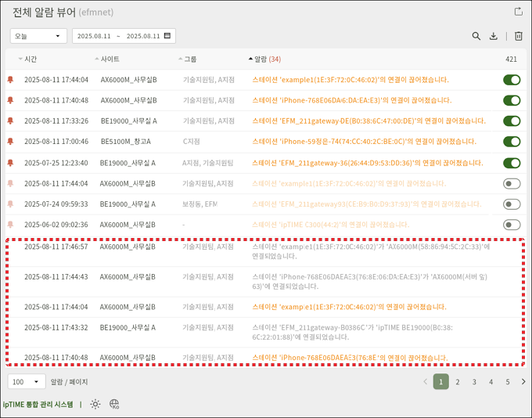This screenshot has height=418, width=532.
Task: Disable toggle for BE5100M_창고A alarm
Action: click(x=512, y=142)
